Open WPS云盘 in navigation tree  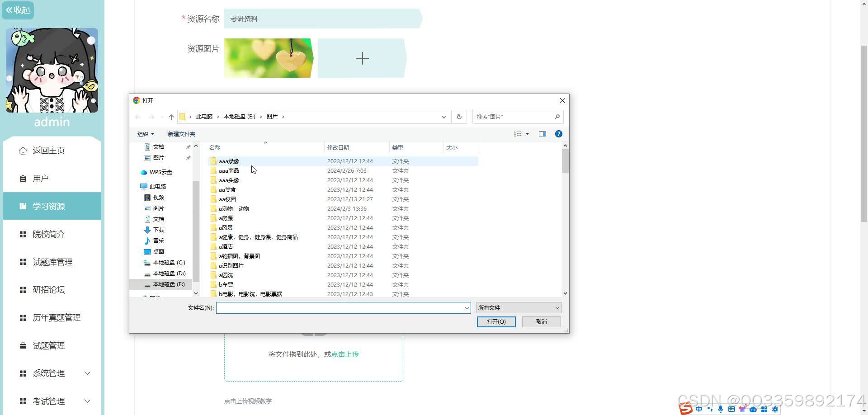coord(156,172)
